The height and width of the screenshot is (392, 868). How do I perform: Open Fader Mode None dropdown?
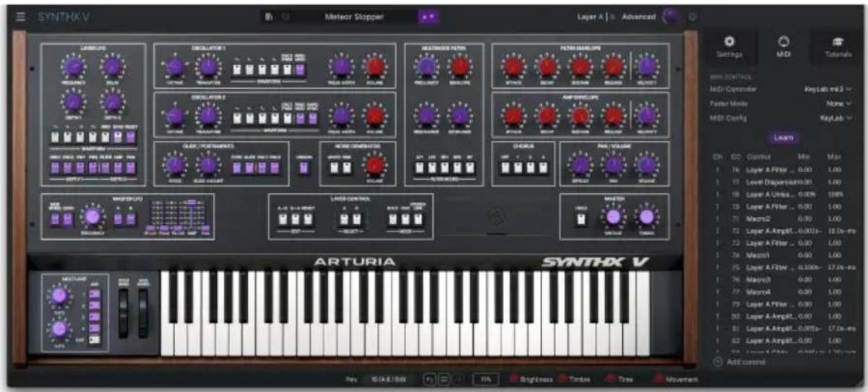click(839, 103)
